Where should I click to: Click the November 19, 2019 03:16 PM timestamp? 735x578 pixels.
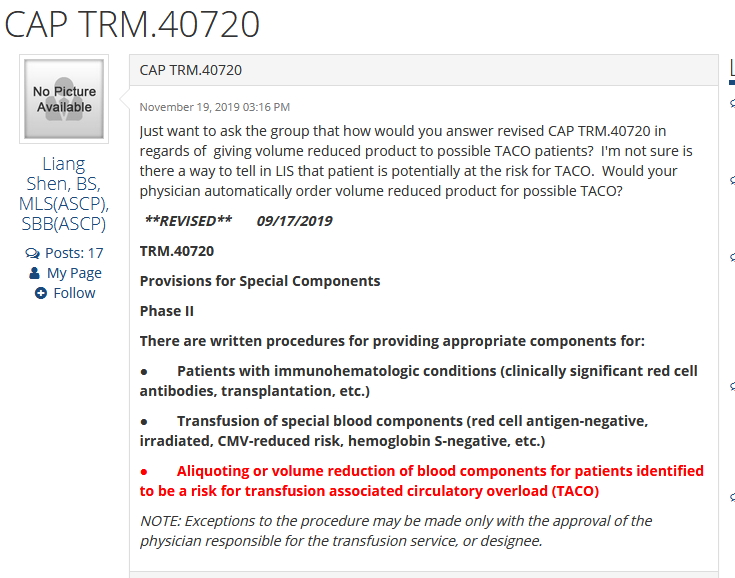click(215, 107)
